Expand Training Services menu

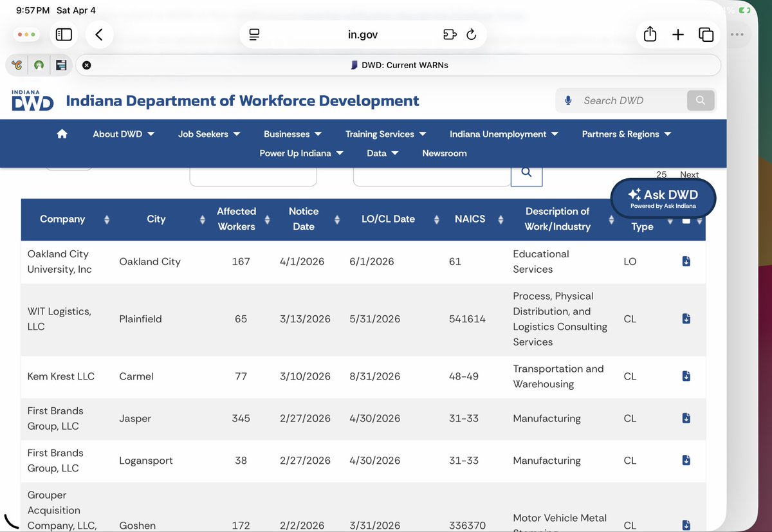pos(385,134)
